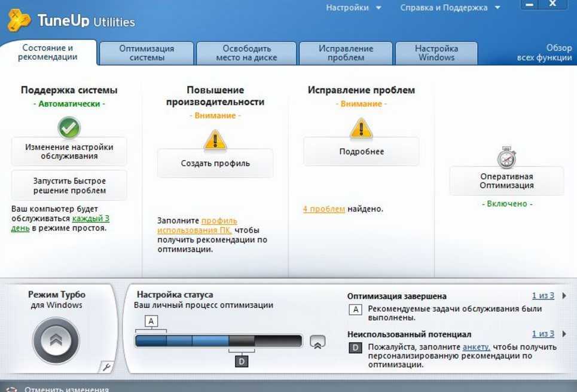Click warning icon under Исправление проблем
The height and width of the screenshot is (392, 577).
pyautogui.click(x=361, y=128)
